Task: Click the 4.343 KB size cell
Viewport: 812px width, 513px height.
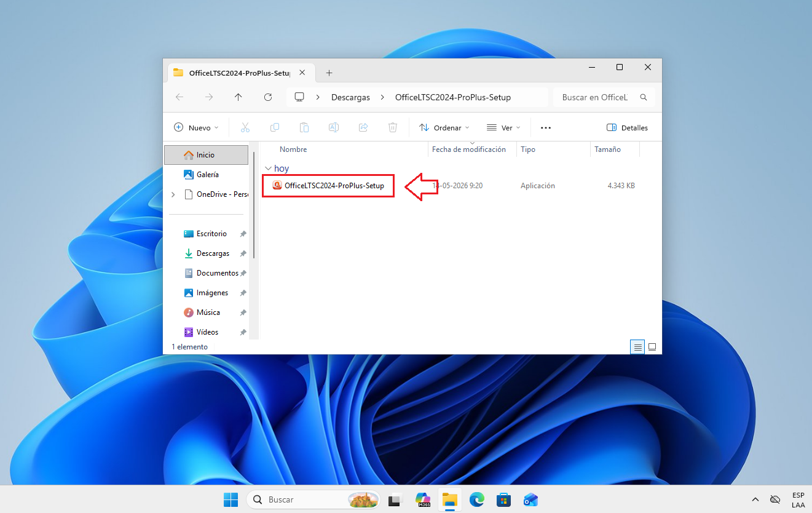Action: (621, 186)
